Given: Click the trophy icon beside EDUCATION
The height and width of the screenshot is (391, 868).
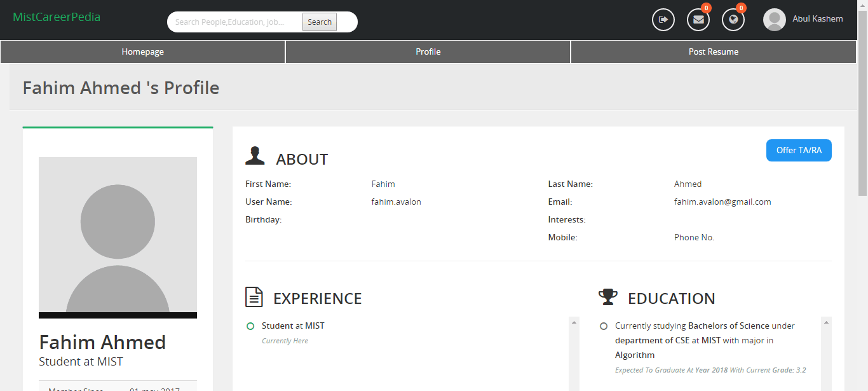Looking at the screenshot, I should tap(608, 296).
